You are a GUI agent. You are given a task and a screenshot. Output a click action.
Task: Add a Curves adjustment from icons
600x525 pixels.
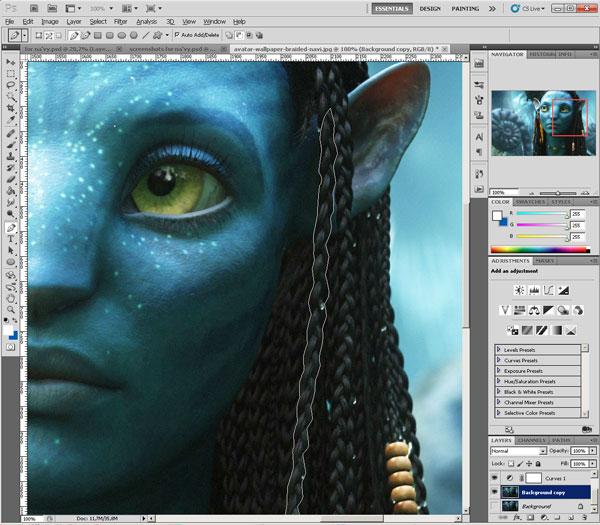(x=548, y=290)
